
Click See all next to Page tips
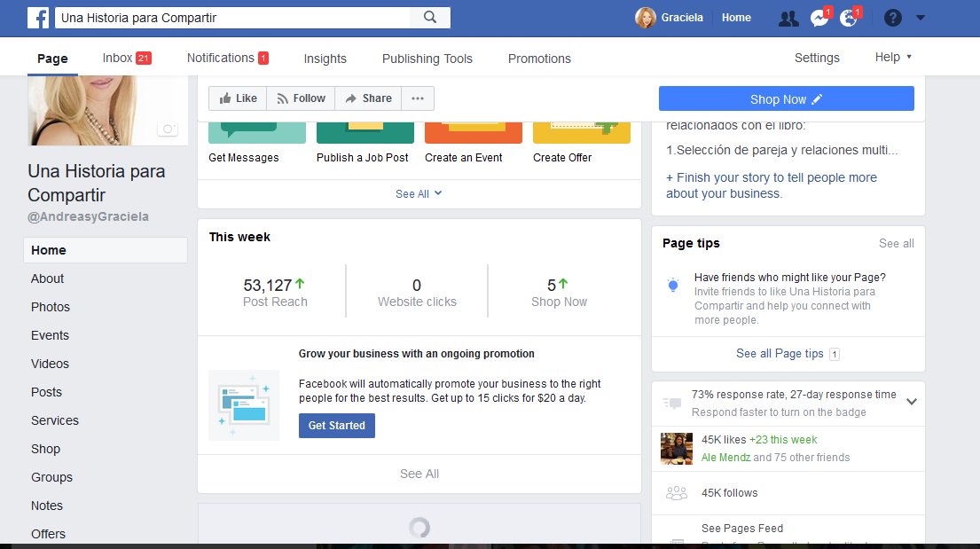tap(897, 243)
